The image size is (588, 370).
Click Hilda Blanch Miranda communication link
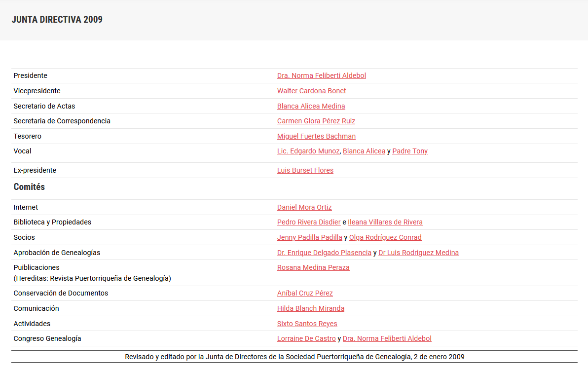[x=310, y=308]
